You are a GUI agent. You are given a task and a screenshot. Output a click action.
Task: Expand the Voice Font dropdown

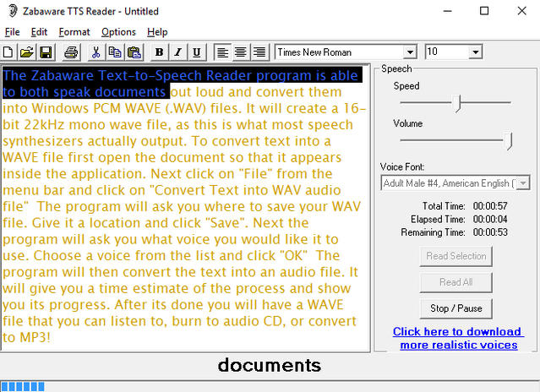(523, 183)
